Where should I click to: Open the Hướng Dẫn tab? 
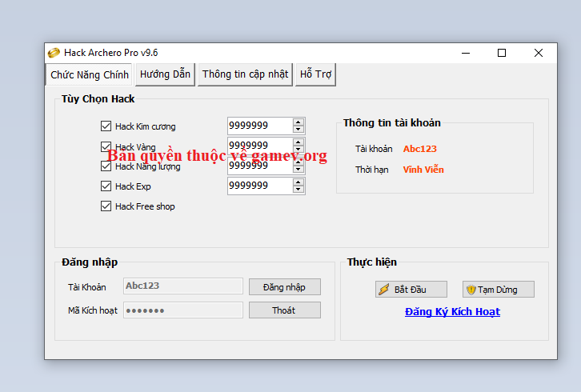165,74
